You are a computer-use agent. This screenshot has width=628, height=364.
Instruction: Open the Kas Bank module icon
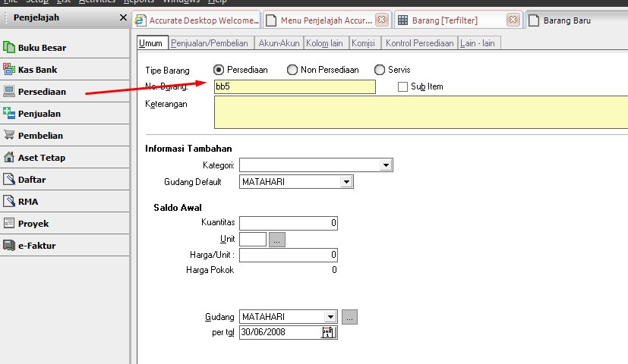coord(10,70)
